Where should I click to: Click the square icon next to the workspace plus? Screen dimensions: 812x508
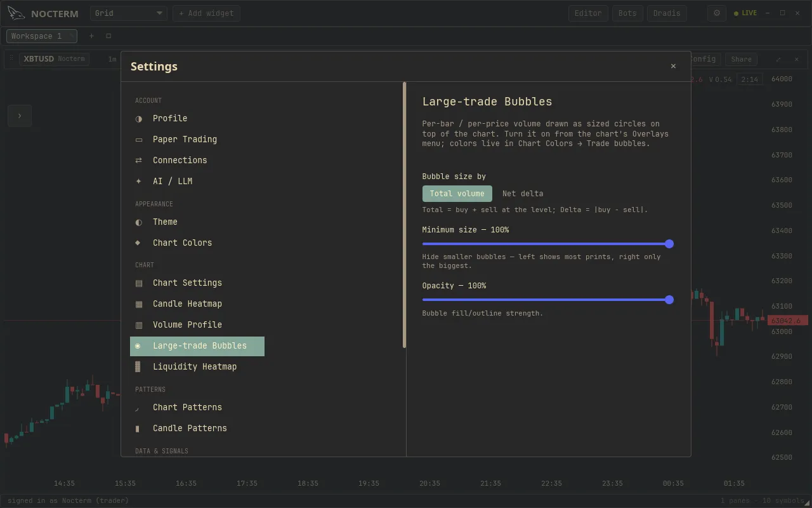pyautogui.click(x=108, y=36)
